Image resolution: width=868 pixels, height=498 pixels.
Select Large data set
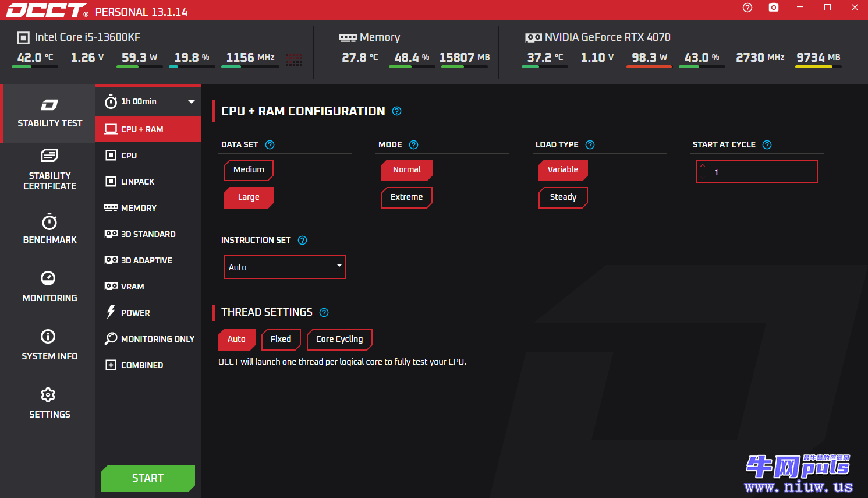249,197
